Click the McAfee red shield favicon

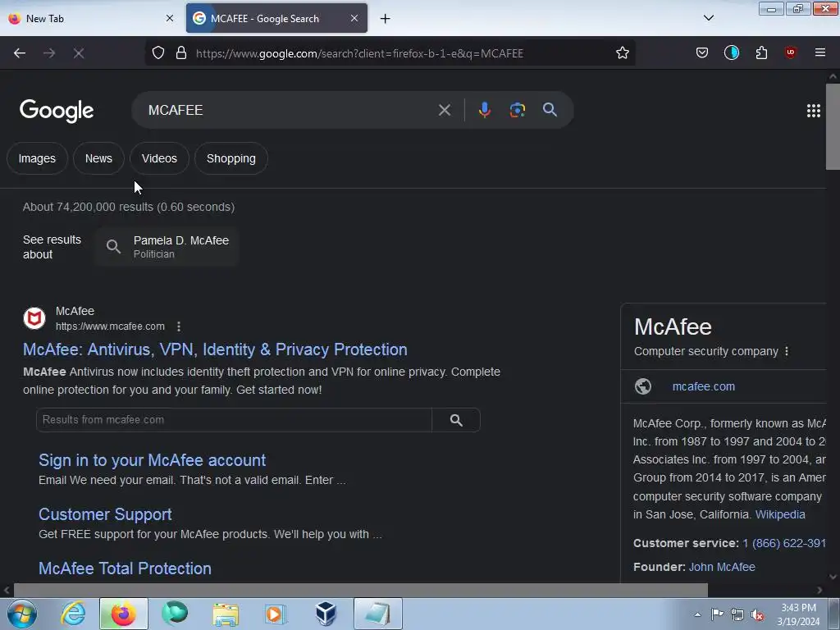(x=34, y=318)
